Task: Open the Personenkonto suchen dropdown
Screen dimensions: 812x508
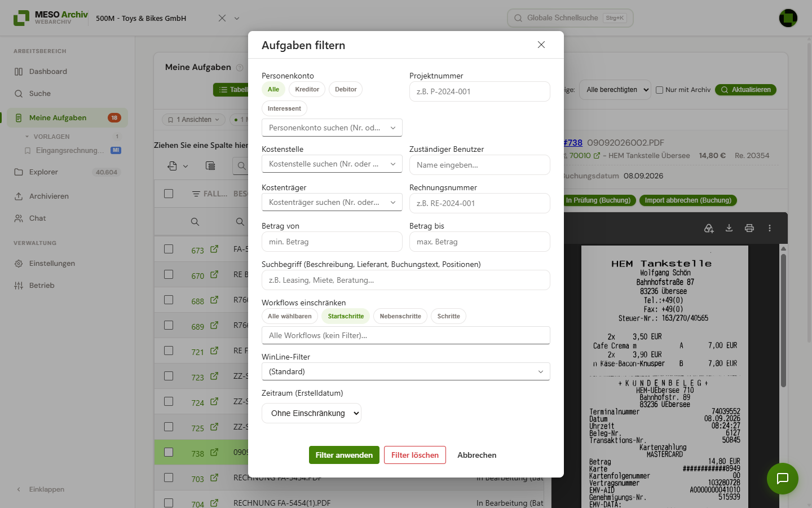Action: [332, 128]
